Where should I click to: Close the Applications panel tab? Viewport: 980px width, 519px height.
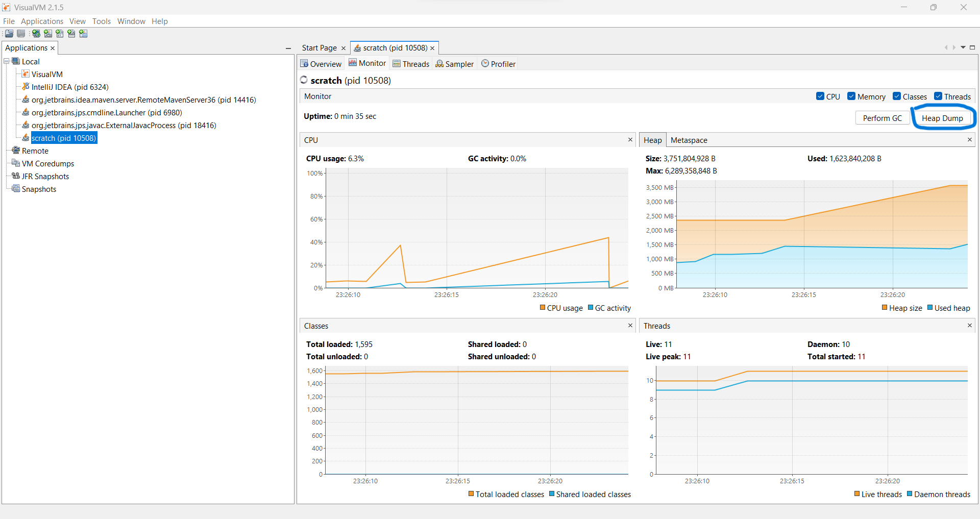(x=52, y=48)
